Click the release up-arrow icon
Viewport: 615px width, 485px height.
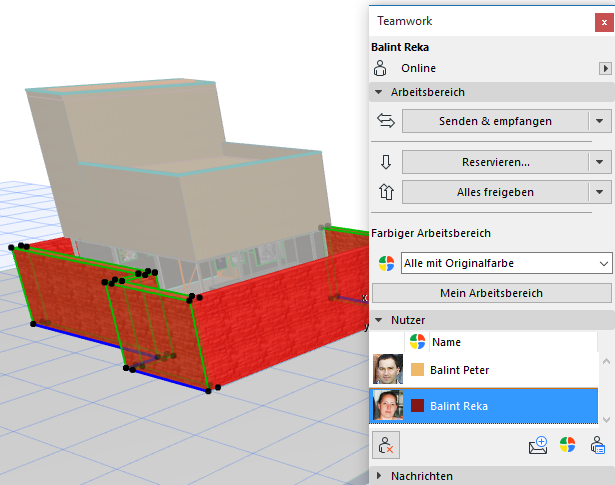point(386,192)
